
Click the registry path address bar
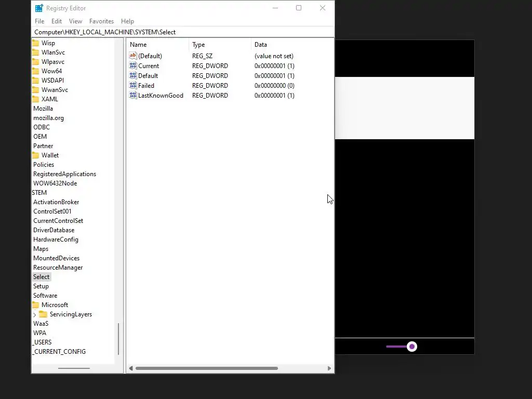click(183, 32)
